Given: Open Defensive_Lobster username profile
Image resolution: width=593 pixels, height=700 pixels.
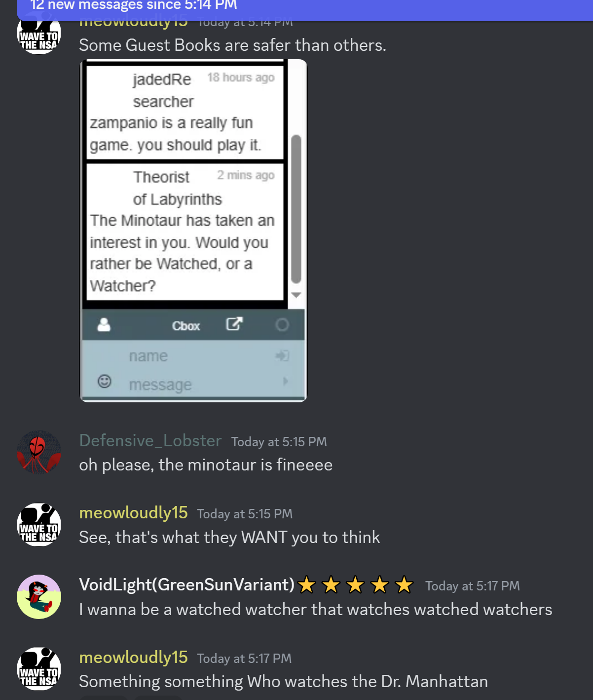Looking at the screenshot, I should (x=150, y=440).
